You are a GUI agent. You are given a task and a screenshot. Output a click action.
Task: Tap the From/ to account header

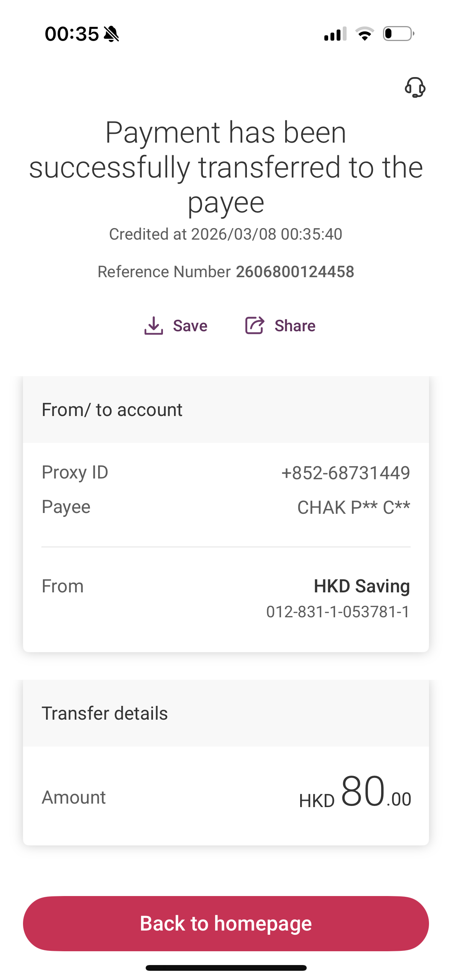[x=112, y=410]
